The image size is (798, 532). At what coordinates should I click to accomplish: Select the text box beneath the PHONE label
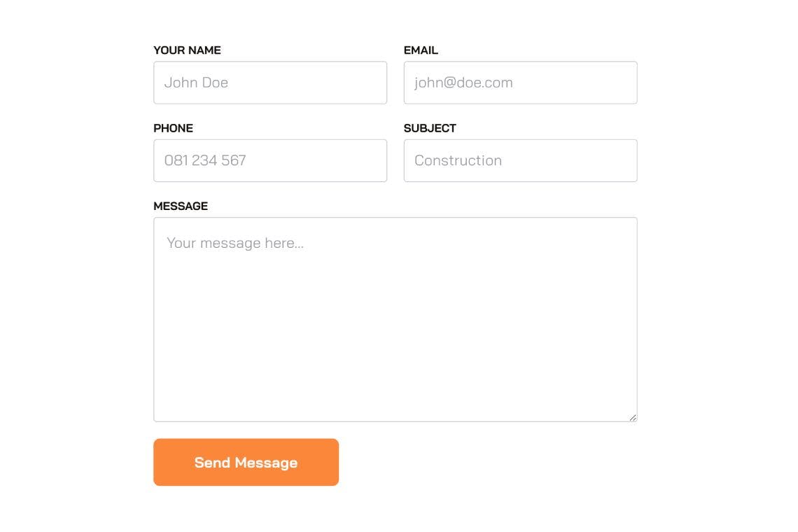click(270, 160)
